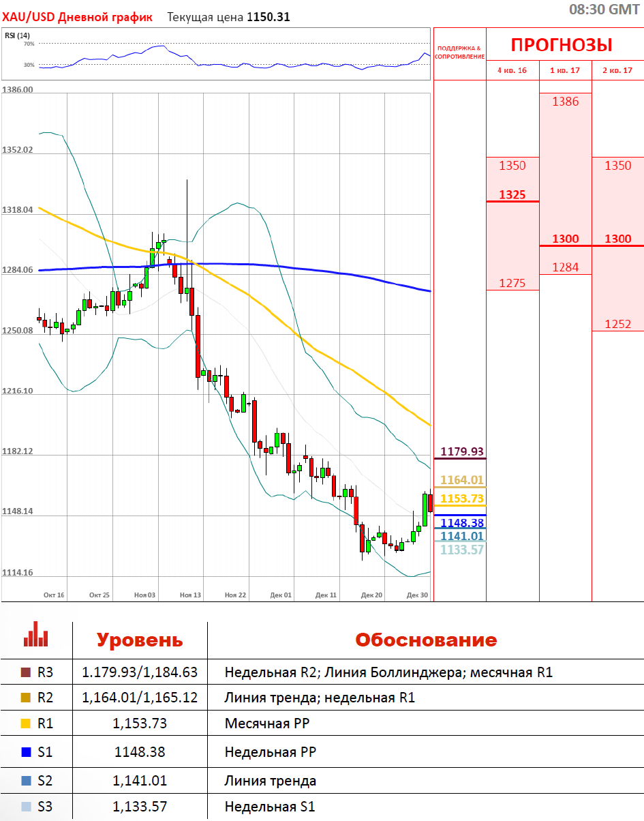
Task: Click the 'Поддержка & Сопротивление' column header
Action: point(459,52)
